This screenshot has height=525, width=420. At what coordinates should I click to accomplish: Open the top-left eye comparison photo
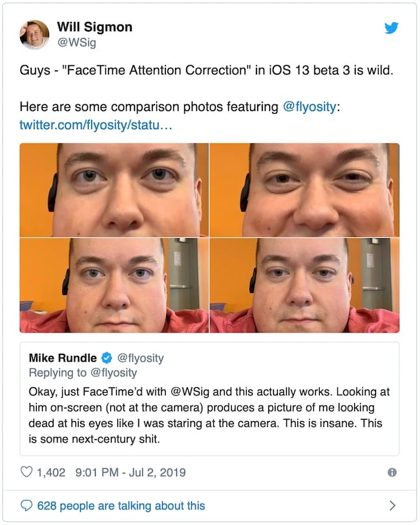point(114,189)
